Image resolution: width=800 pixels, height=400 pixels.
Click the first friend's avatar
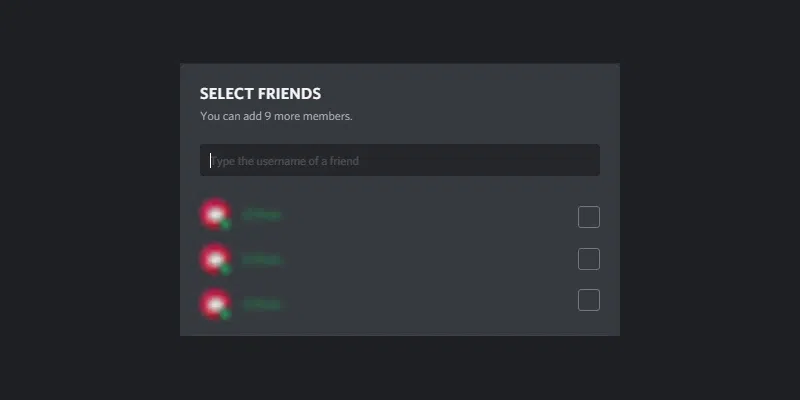pos(213,214)
